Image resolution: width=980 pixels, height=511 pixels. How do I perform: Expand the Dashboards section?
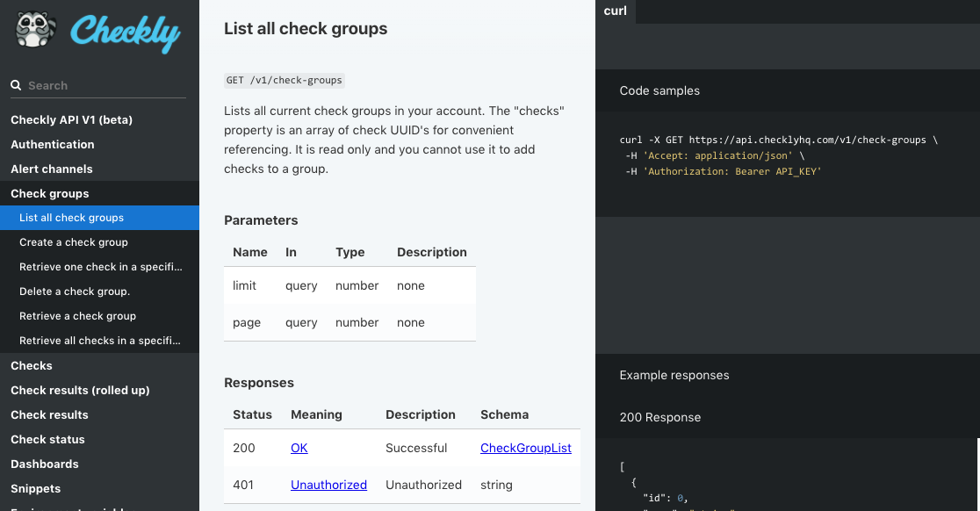tap(45, 464)
